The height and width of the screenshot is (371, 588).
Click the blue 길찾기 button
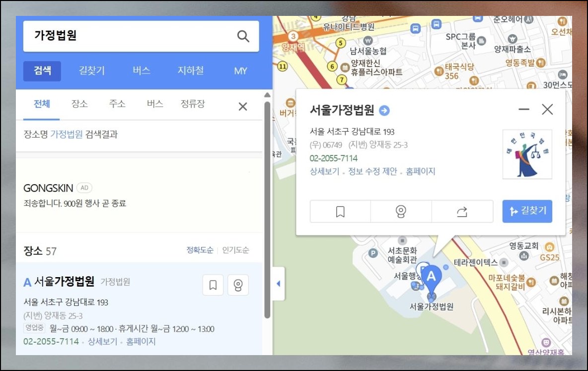click(x=527, y=211)
